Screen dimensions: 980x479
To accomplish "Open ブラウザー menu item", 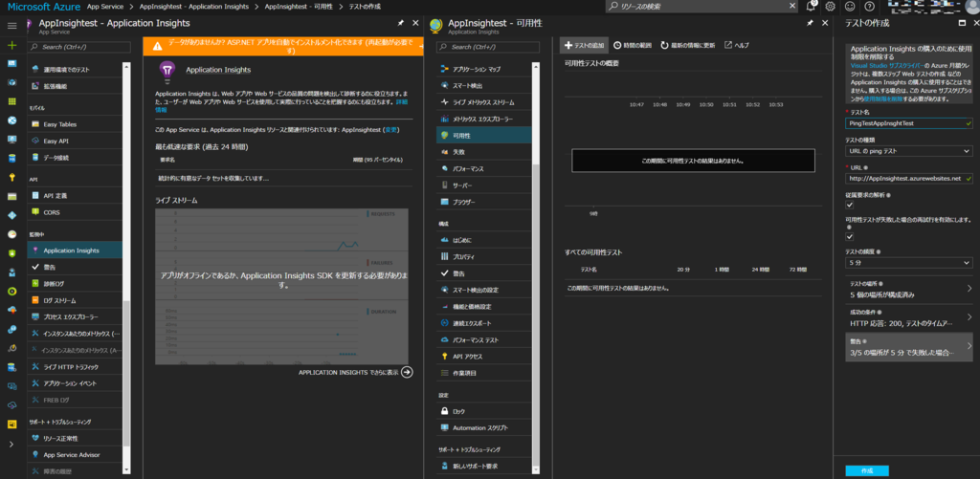I will pyautogui.click(x=484, y=203).
